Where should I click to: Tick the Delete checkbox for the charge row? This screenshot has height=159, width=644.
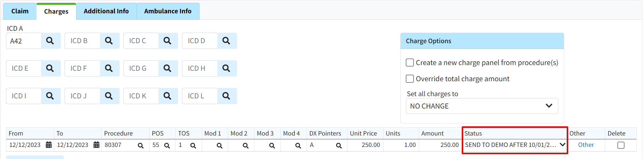(621, 145)
